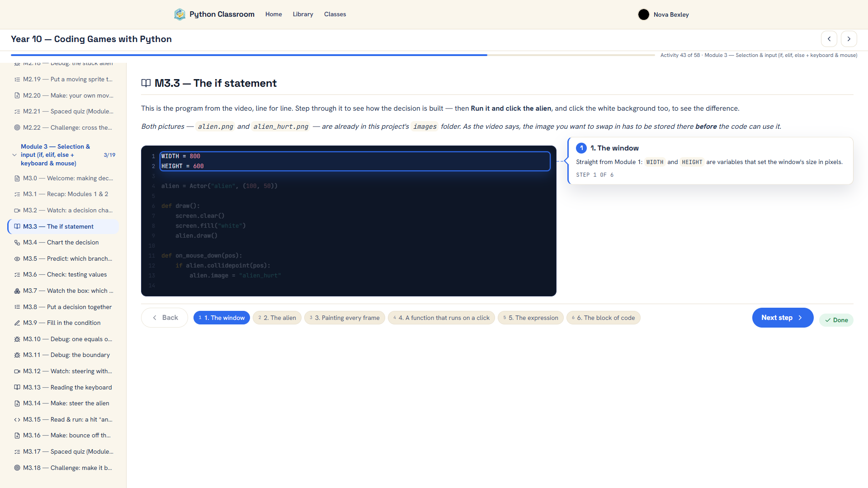The width and height of the screenshot is (868, 488).
Task: Click the checklist icon for M3.1
Action: (17, 194)
